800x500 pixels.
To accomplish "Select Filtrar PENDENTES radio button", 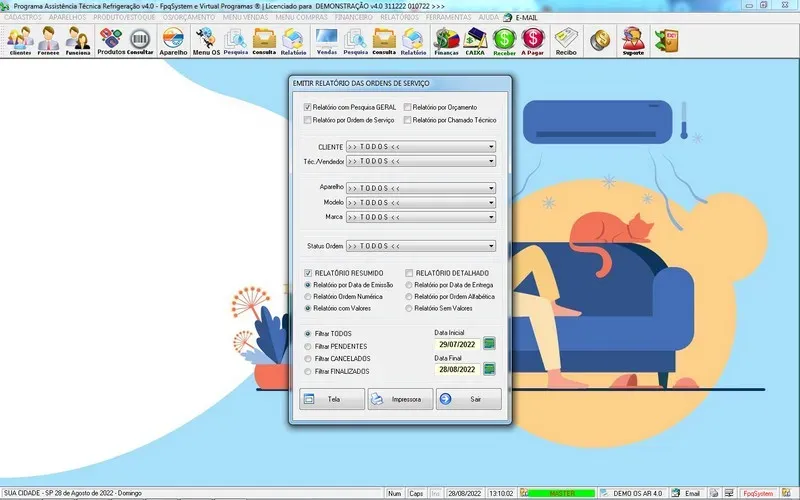I will pos(308,346).
